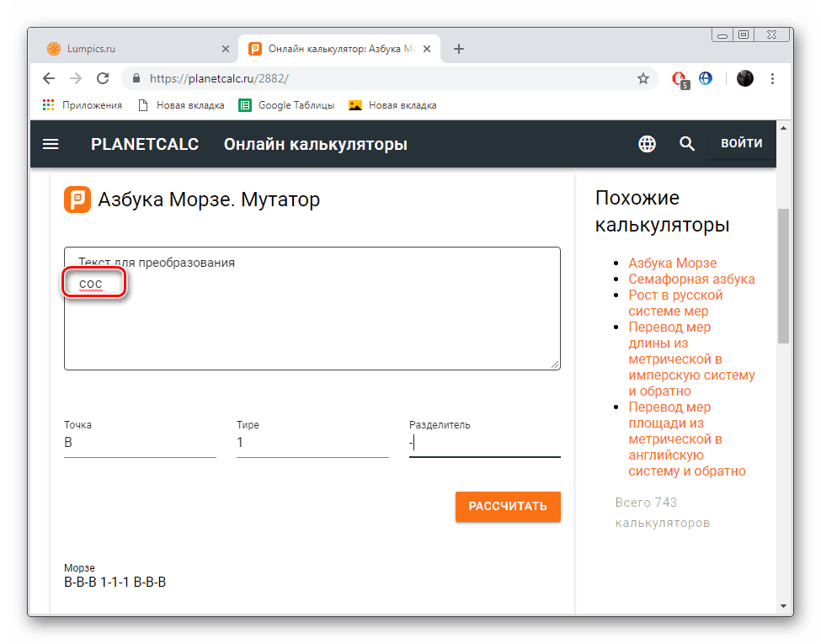
Task: Open site search magnifier icon
Action: (x=687, y=144)
